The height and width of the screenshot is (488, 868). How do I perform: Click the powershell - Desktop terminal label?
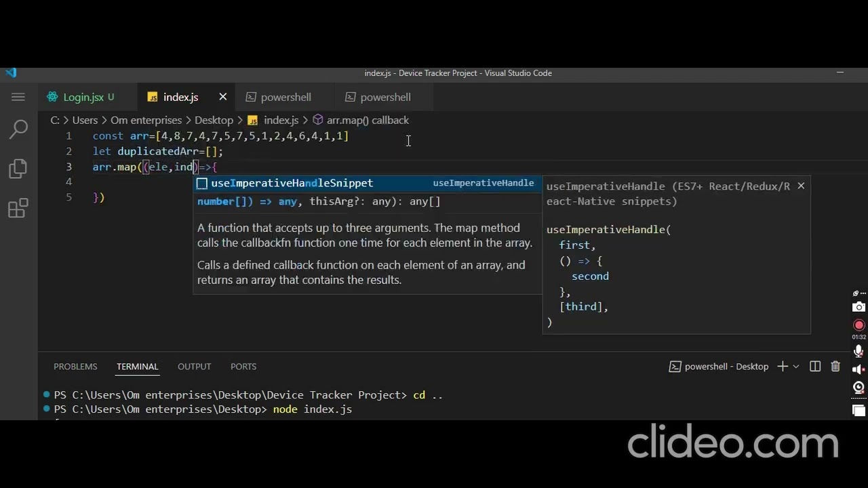(719, 366)
